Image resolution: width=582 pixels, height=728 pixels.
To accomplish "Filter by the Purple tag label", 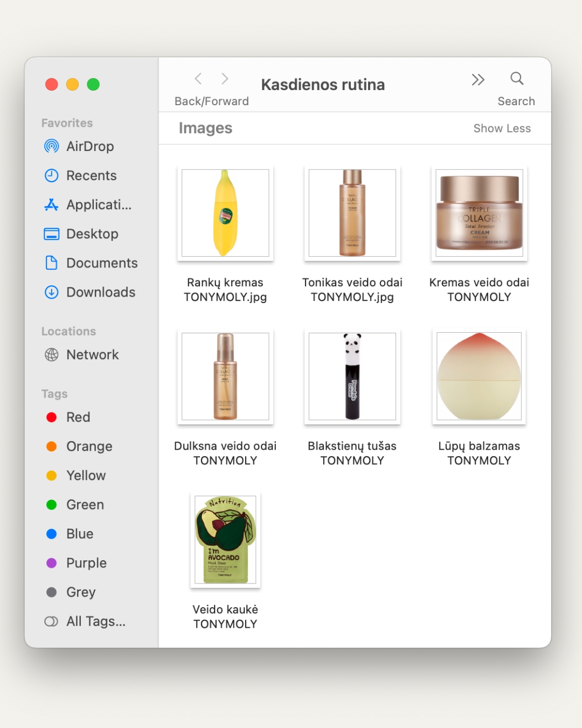I will click(x=86, y=563).
